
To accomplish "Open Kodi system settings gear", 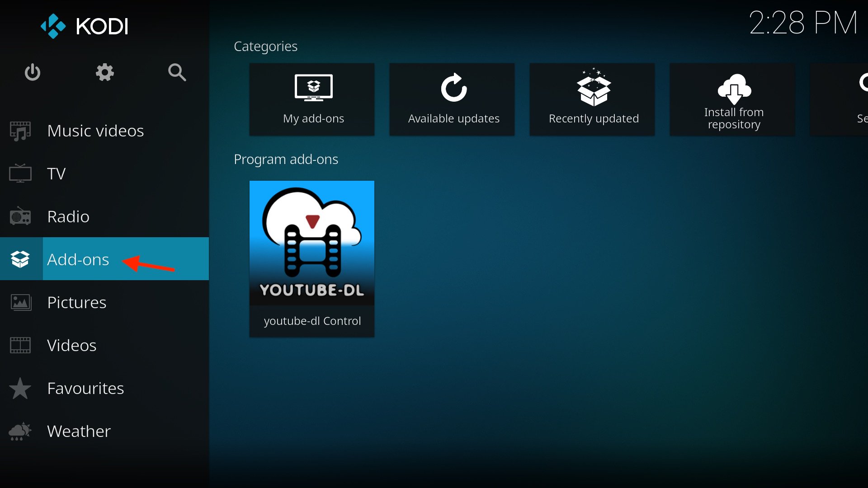I will click(104, 72).
